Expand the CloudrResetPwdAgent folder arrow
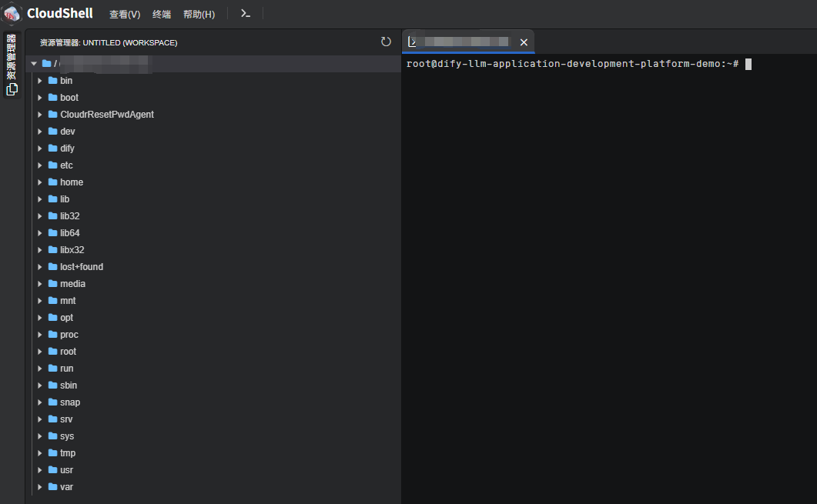817x504 pixels. pyautogui.click(x=39, y=115)
